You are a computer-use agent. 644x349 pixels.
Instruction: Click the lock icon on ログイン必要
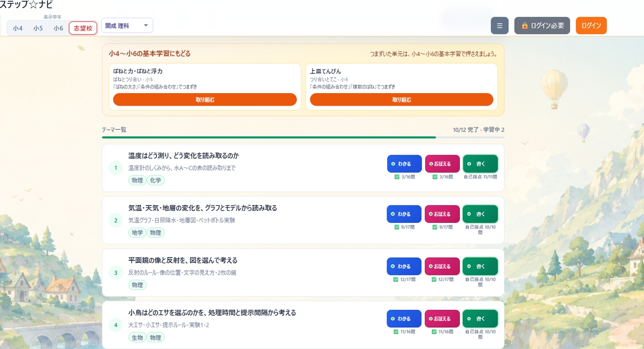click(x=525, y=26)
